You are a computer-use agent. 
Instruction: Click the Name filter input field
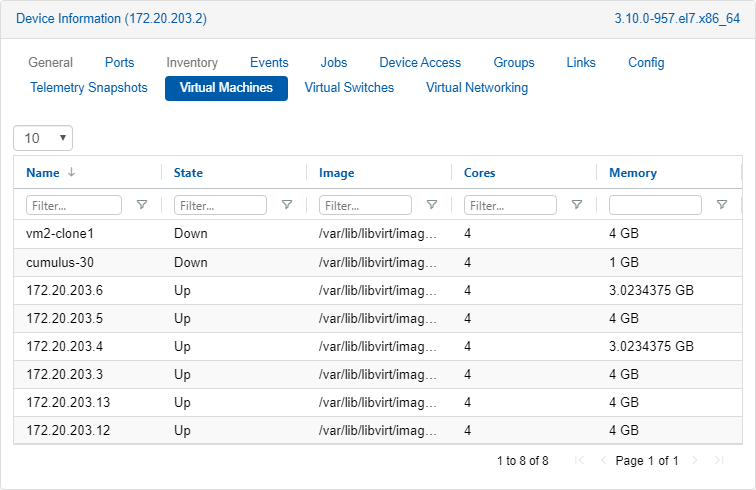point(76,205)
